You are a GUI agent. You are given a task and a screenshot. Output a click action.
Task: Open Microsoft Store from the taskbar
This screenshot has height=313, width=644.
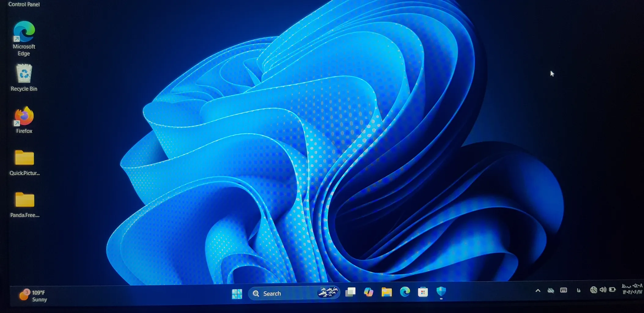(x=423, y=292)
